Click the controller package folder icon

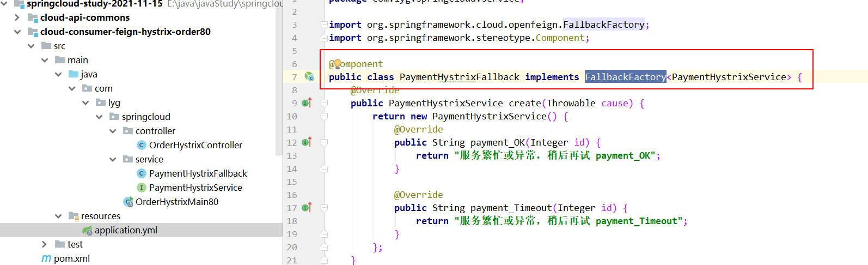[128, 131]
